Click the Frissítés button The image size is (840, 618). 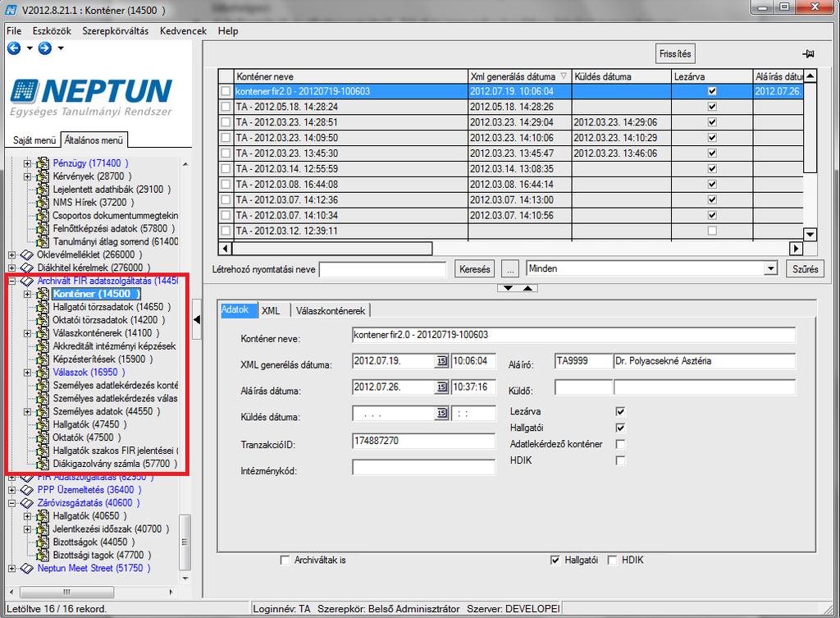point(675,53)
